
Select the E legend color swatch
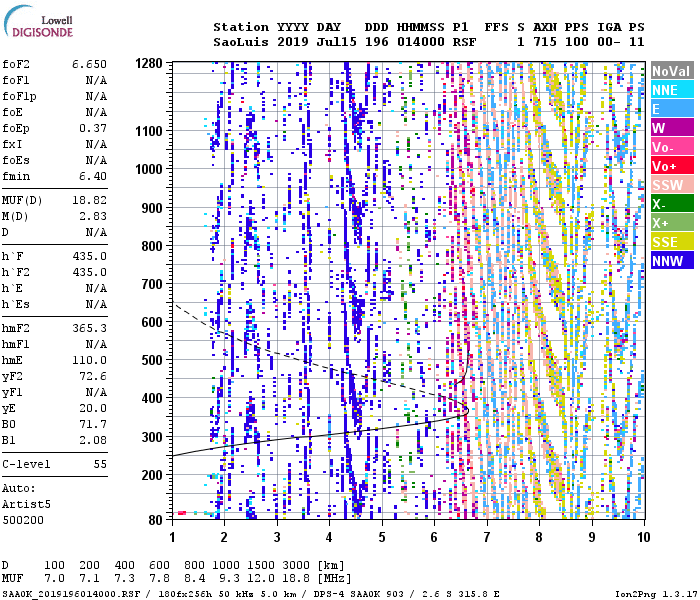pyautogui.click(x=672, y=109)
